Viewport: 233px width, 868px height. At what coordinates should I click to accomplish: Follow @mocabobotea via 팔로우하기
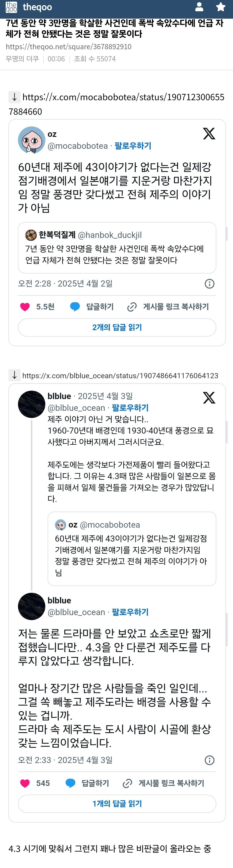(133, 146)
